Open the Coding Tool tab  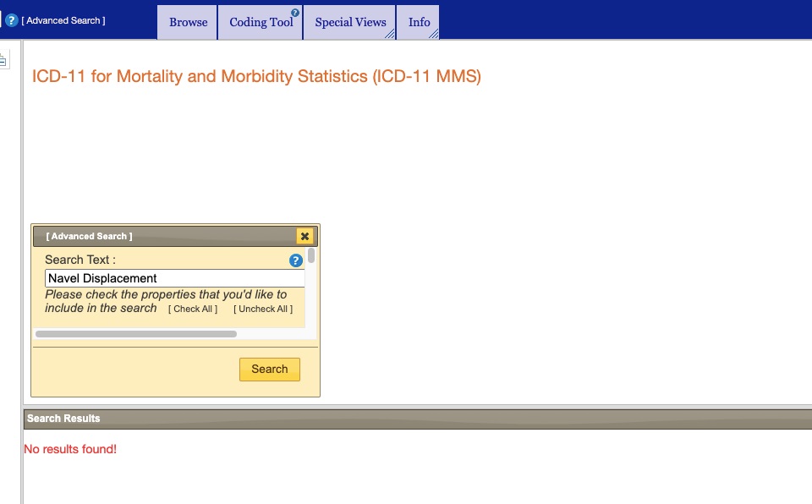point(261,23)
